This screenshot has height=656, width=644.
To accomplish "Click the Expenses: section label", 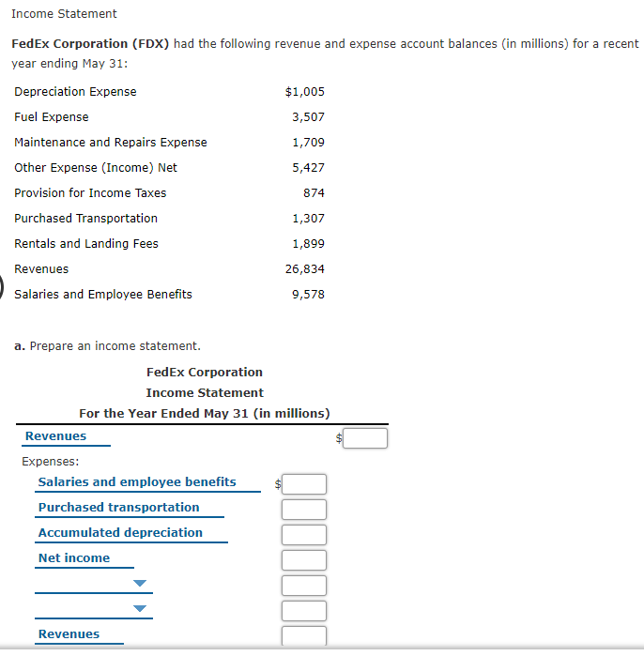I will [50, 462].
